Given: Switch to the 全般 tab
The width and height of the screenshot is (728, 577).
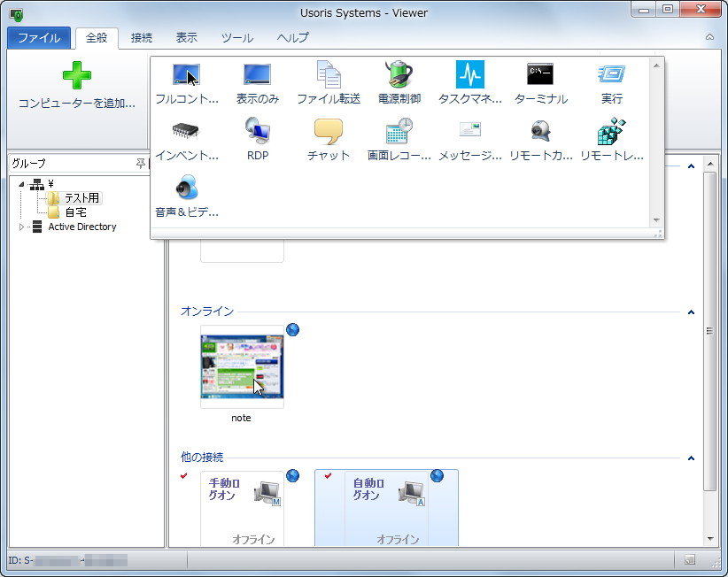Looking at the screenshot, I should click(97, 37).
